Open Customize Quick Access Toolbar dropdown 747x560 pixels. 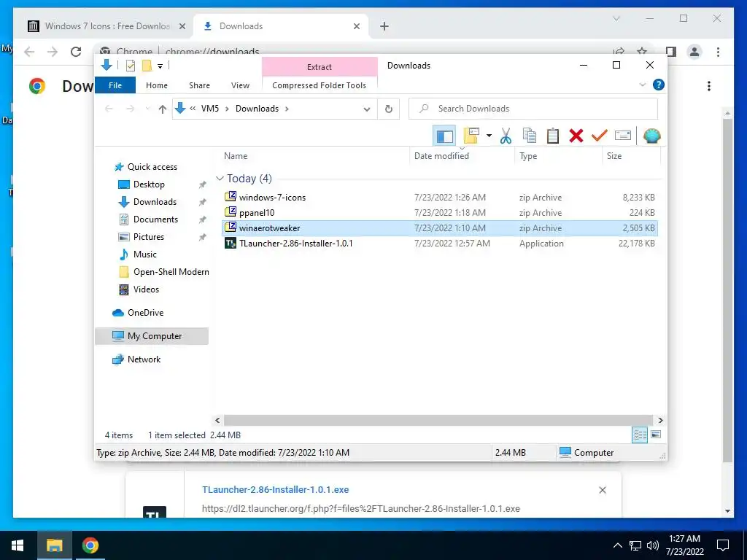click(160, 66)
